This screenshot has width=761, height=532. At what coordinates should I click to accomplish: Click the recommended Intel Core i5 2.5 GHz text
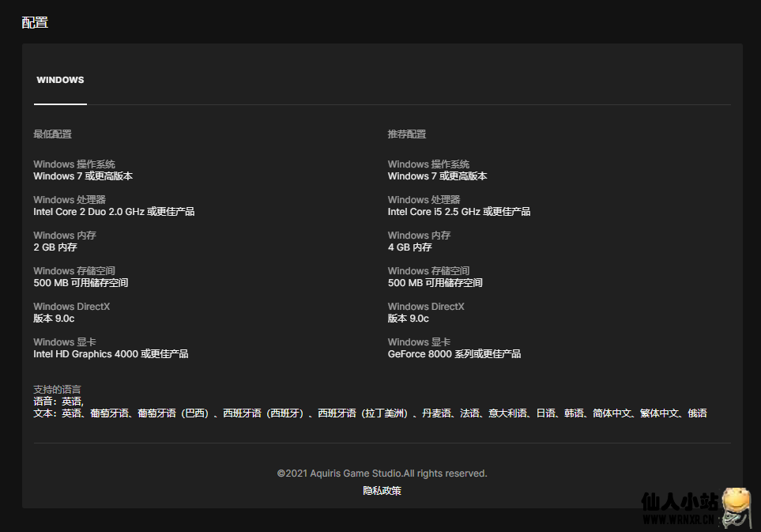coord(458,212)
